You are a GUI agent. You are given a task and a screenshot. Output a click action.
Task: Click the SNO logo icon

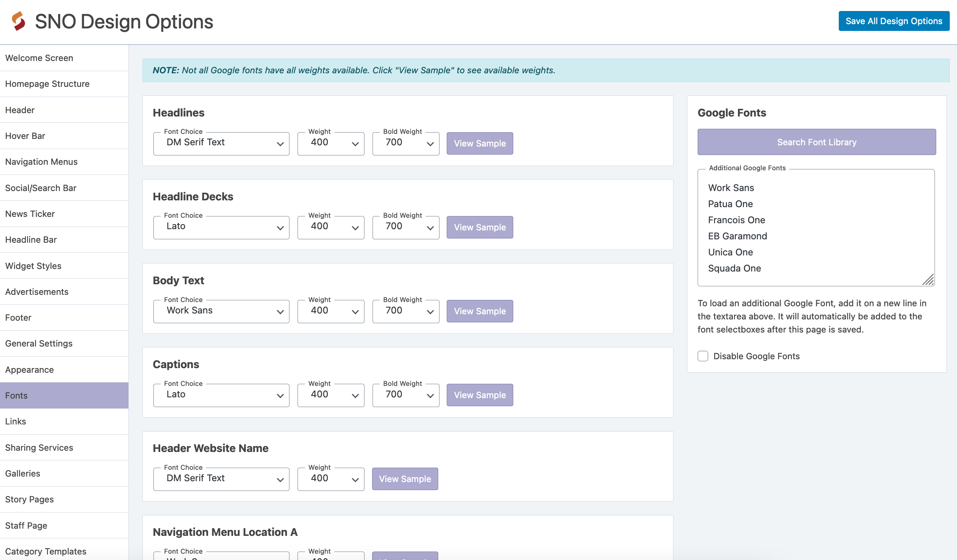pyautogui.click(x=18, y=21)
